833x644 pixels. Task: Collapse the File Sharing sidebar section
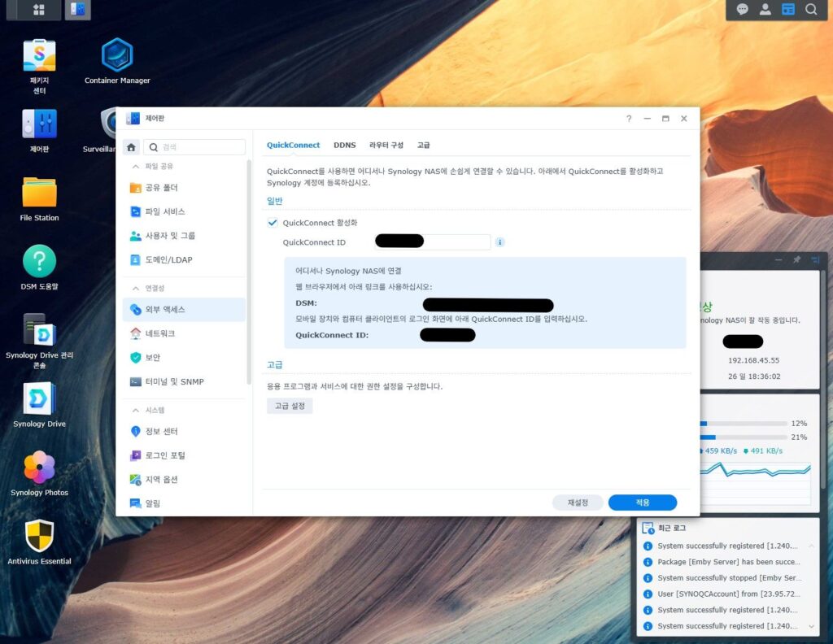pos(136,166)
